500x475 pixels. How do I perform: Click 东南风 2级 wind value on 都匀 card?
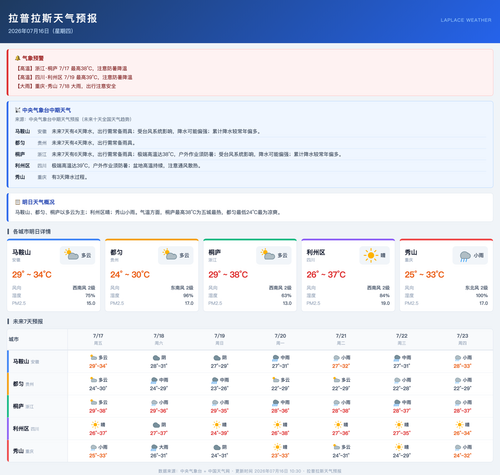tap(182, 288)
